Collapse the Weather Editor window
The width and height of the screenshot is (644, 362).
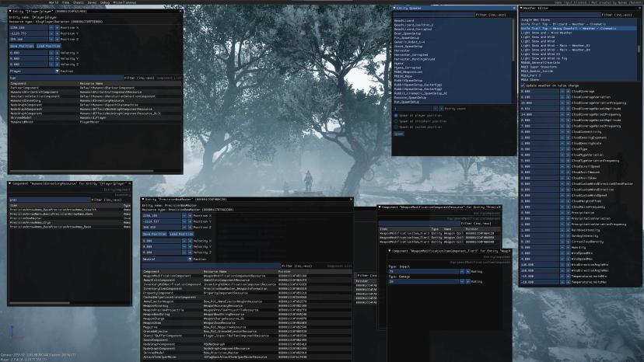pyautogui.click(x=521, y=8)
